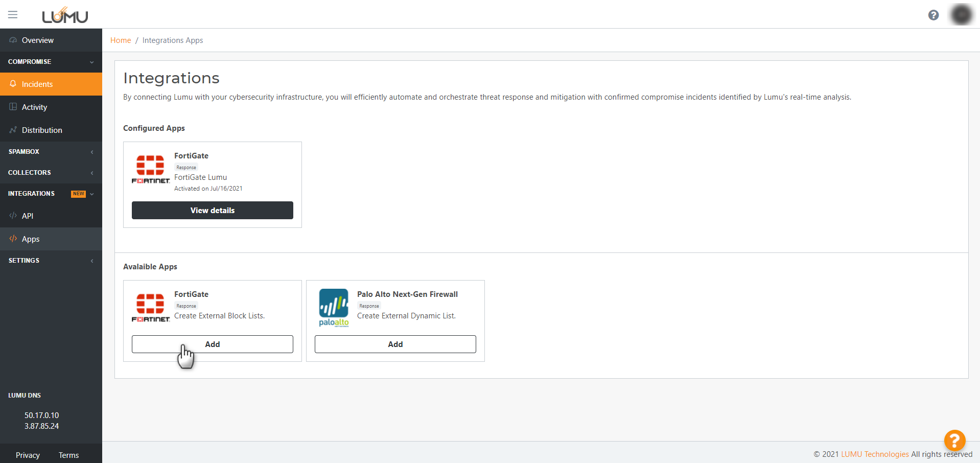Add the Palo Alto Next-Gen Firewall app
The width and height of the screenshot is (980, 463).
pyautogui.click(x=395, y=344)
